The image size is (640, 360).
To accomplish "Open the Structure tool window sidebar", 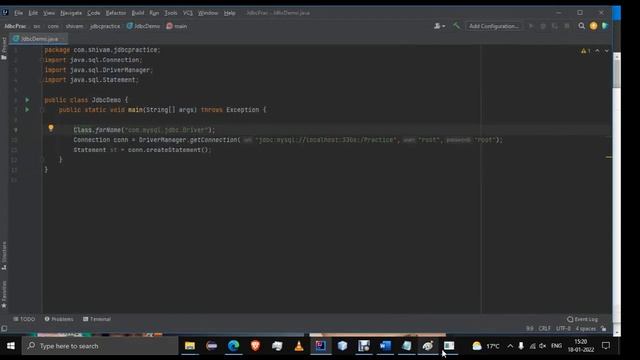I will [x=4, y=256].
